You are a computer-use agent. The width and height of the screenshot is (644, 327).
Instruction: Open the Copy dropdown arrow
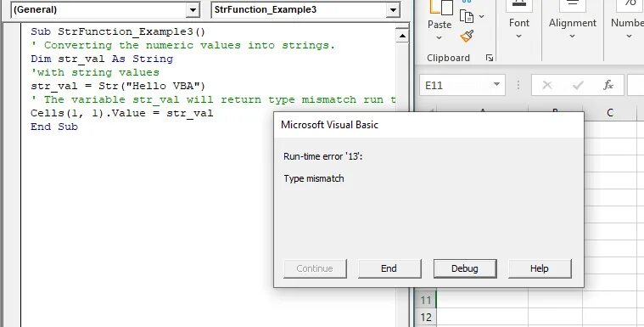point(481,16)
